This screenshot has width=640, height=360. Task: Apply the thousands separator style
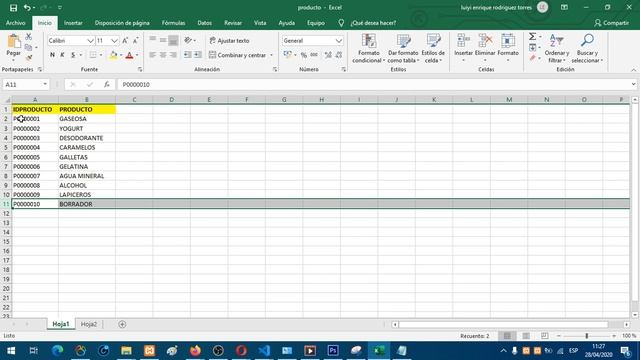[314, 55]
